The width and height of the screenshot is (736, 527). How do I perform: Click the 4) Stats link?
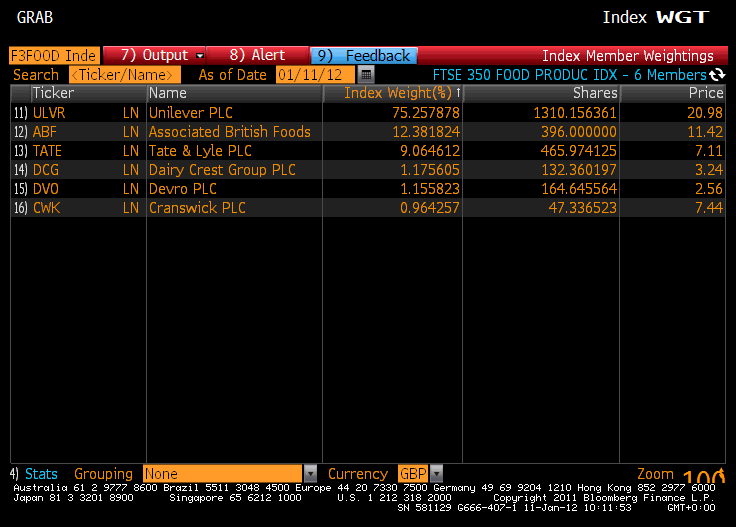point(34,474)
